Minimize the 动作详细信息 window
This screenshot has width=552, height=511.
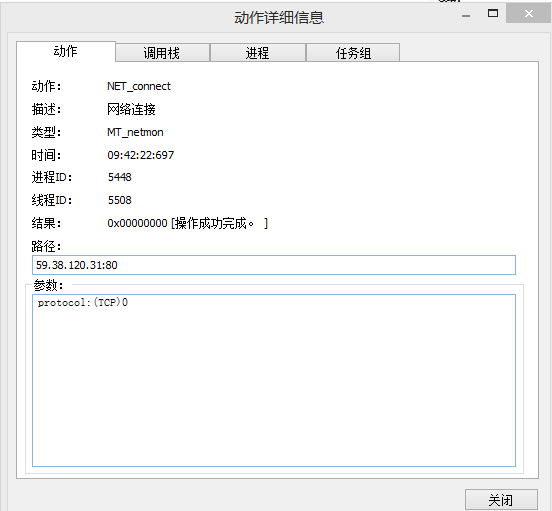(466, 15)
